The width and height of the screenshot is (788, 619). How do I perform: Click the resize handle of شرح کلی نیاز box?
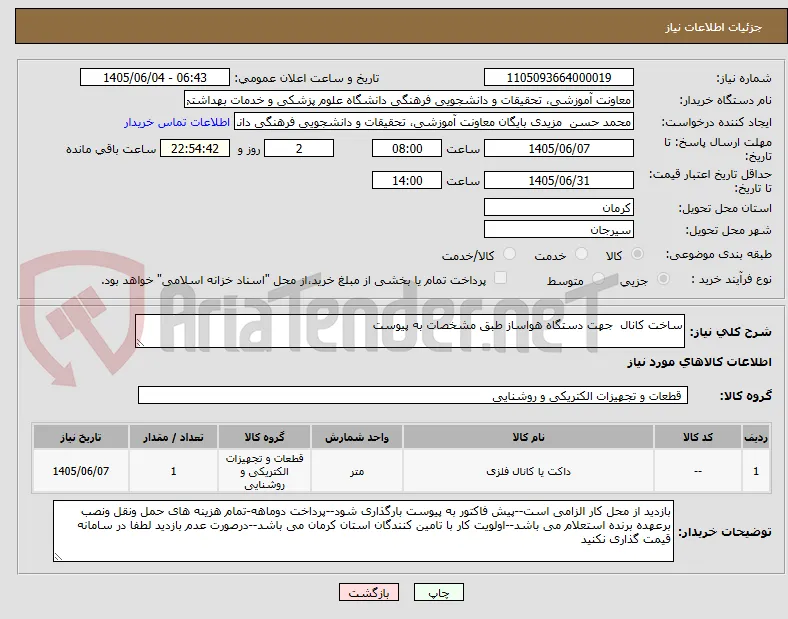pyautogui.click(x=140, y=343)
